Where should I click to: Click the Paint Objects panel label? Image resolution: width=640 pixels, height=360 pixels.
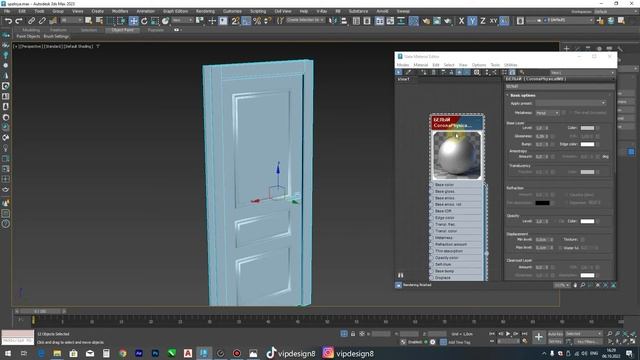click(x=28, y=36)
